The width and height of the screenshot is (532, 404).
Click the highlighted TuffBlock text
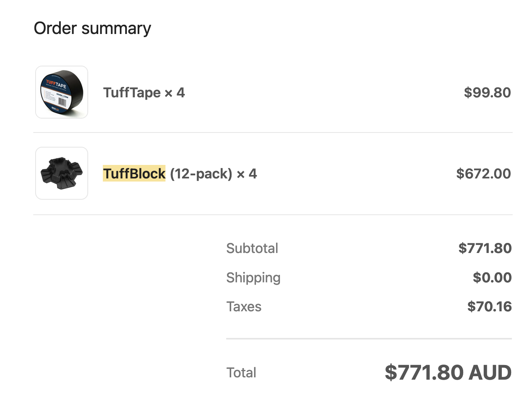tap(134, 173)
